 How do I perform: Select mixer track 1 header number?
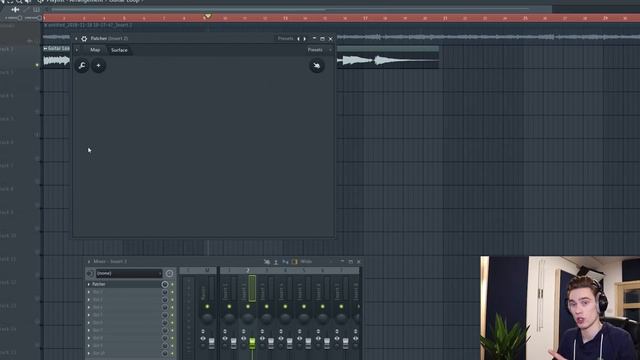pyautogui.click(x=229, y=271)
